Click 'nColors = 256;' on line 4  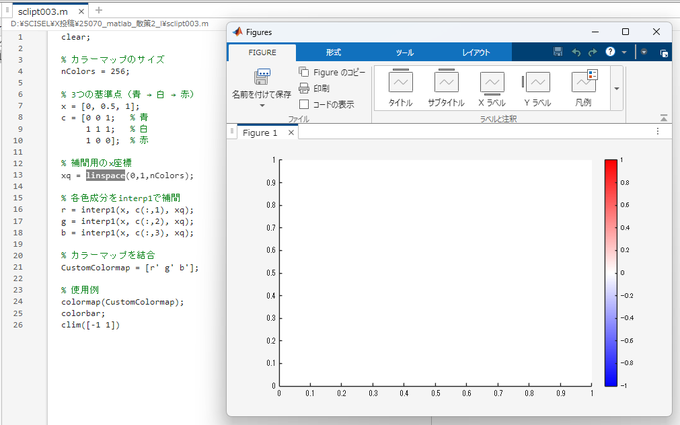tap(95, 71)
